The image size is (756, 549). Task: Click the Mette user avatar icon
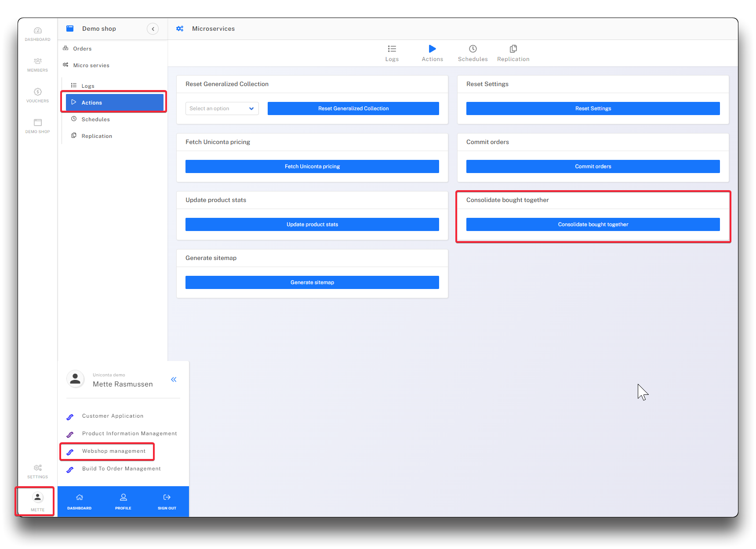click(38, 498)
